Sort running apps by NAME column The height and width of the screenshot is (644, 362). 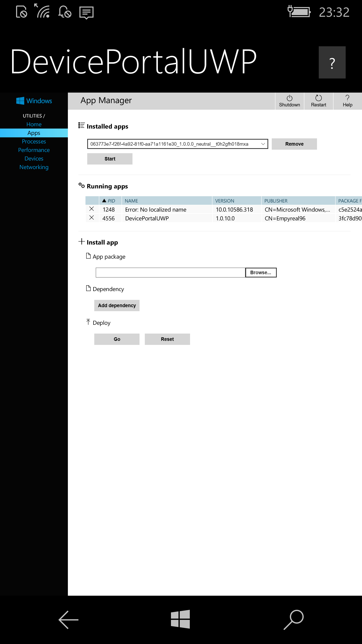[x=167, y=201]
